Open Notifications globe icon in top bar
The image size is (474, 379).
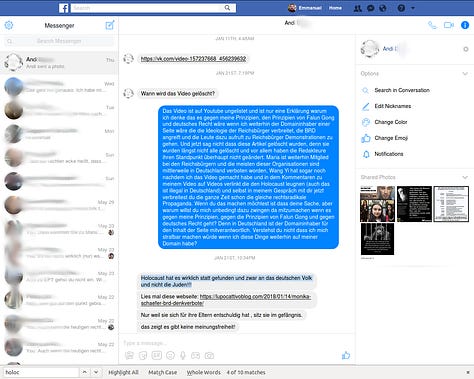coord(383,8)
